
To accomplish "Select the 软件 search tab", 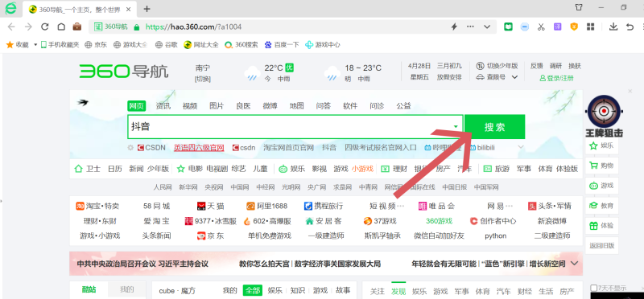I will pos(350,106).
